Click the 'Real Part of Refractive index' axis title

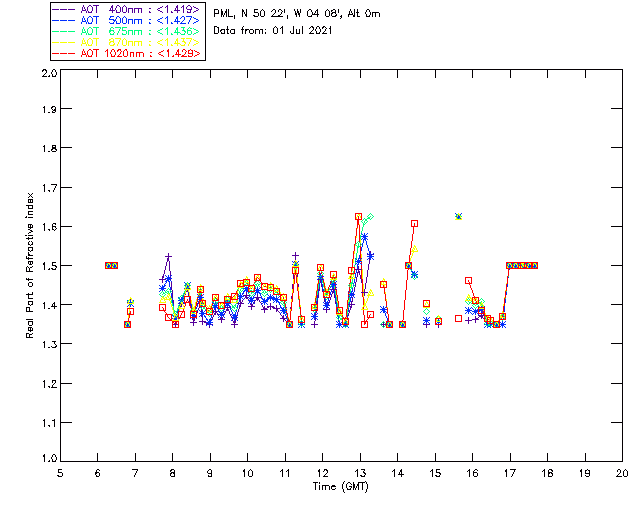point(29,265)
